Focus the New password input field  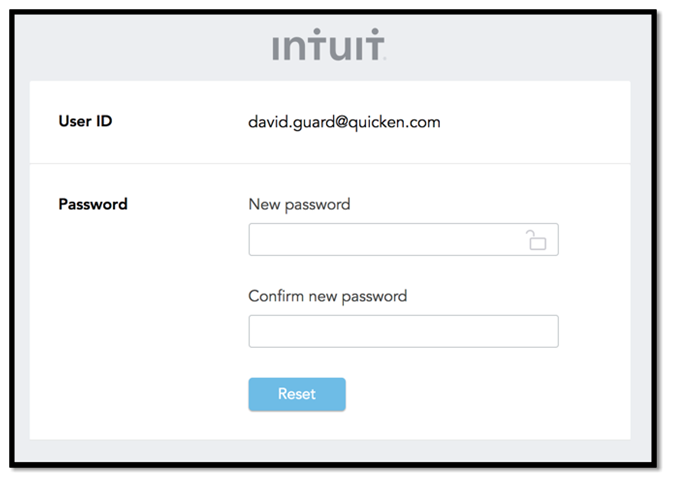(x=385, y=240)
